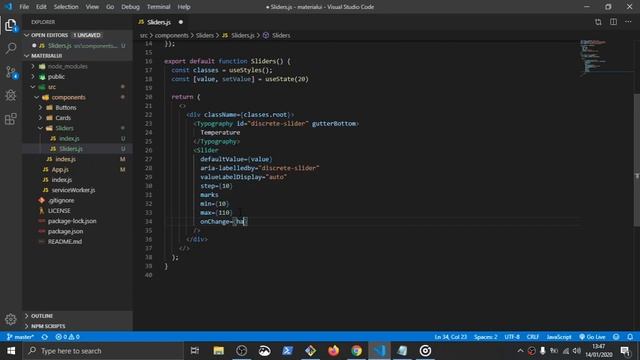Launch Firefox from the taskbar
This screenshot has width=640, height=360.
(333, 351)
